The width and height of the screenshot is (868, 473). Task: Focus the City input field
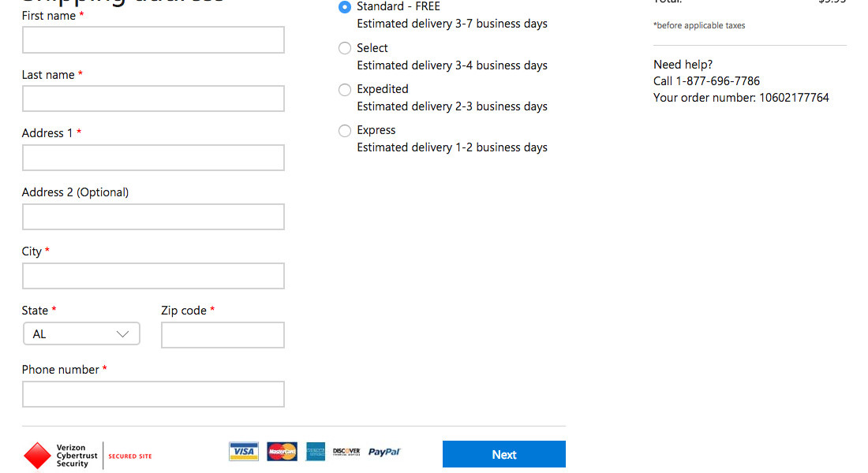(x=153, y=276)
